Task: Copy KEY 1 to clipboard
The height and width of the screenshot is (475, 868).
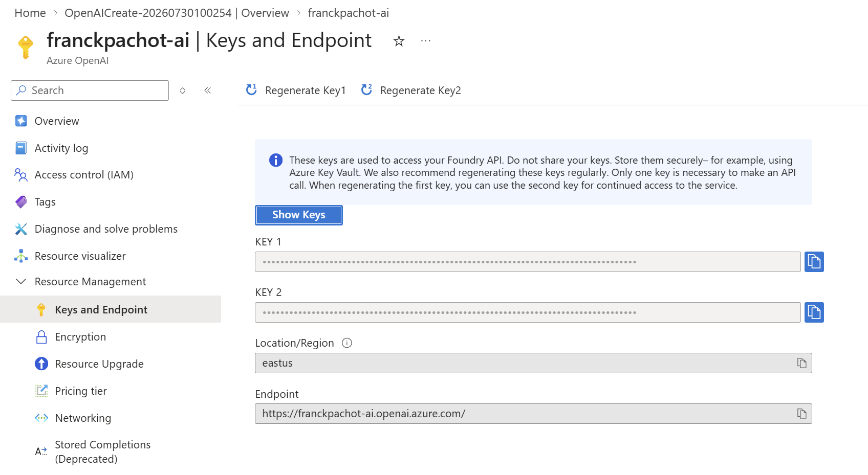Action: coord(814,262)
